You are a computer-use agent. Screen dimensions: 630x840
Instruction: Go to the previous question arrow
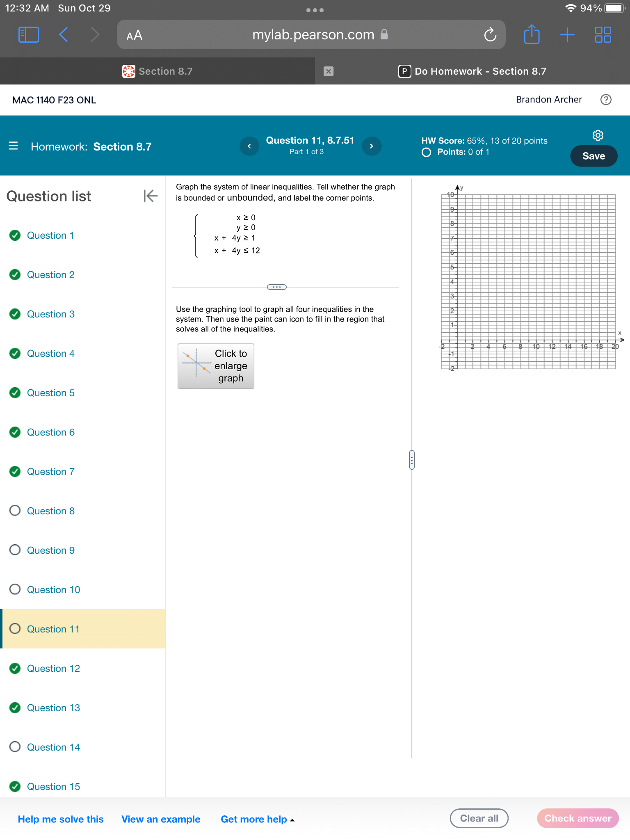click(x=249, y=146)
